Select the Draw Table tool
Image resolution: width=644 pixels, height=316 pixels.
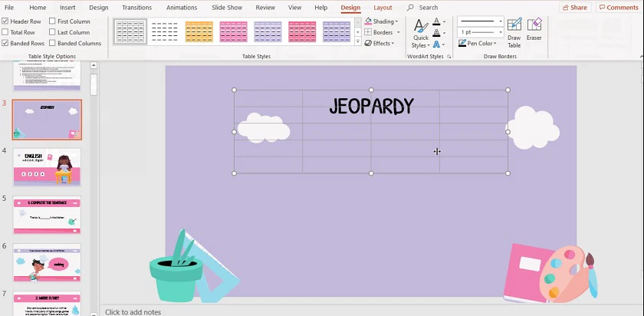pyautogui.click(x=514, y=33)
